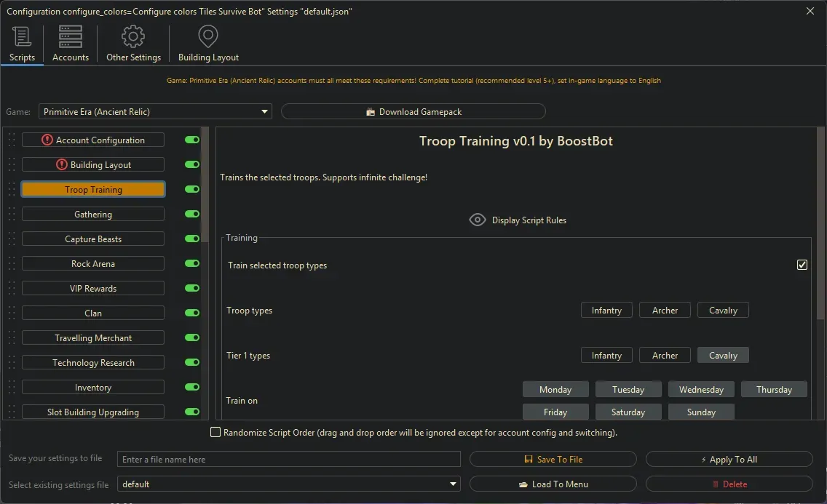Uncheck Train selected troop types checkbox

(802, 265)
